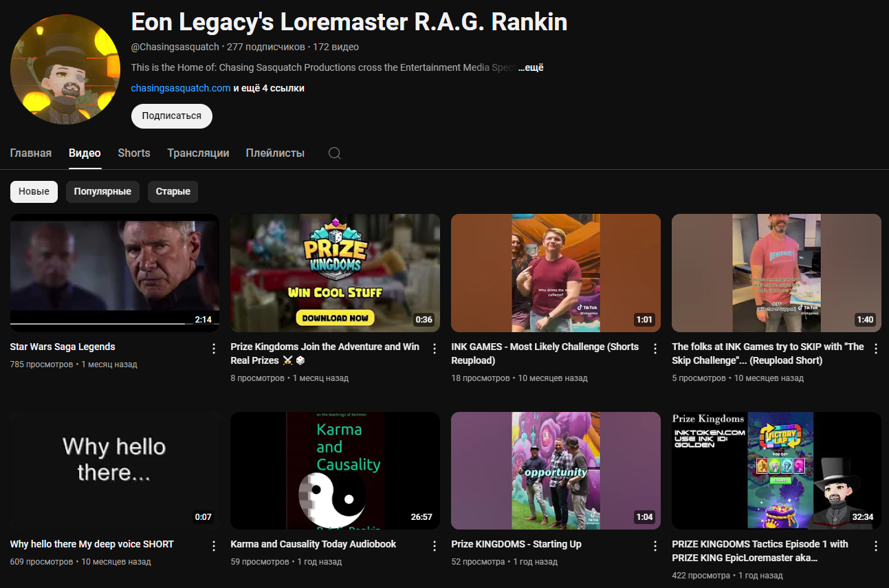The image size is (889, 588).
Task: Open The Skip Challenge video title
Action: (x=768, y=353)
